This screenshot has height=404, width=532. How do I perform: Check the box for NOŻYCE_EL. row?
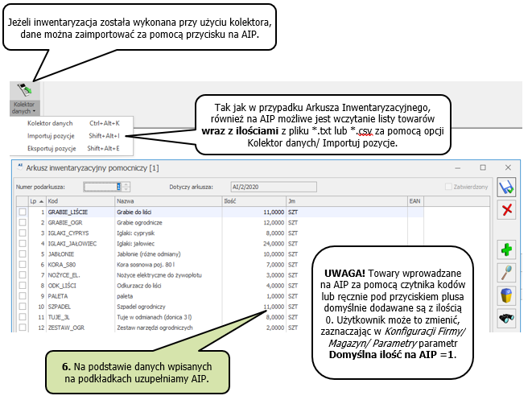[x=23, y=275]
